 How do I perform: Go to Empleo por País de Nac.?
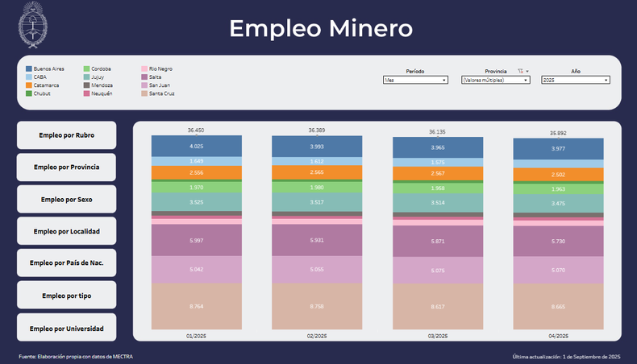point(66,263)
